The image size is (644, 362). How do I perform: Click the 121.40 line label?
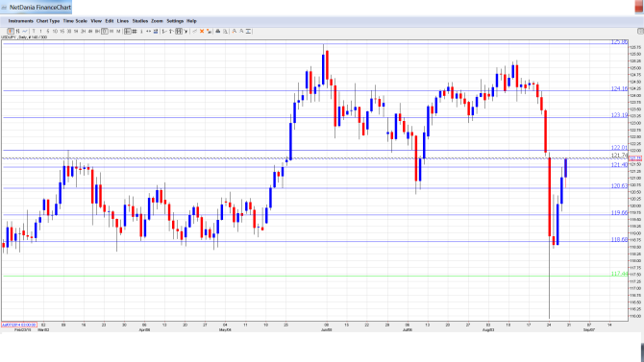pyautogui.click(x=619, y=165)
